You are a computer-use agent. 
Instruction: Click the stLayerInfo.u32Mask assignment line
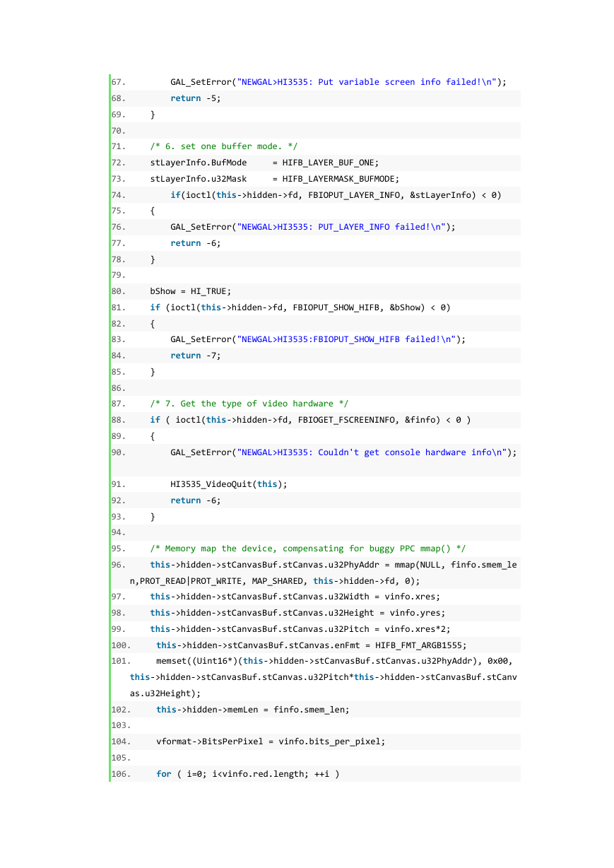(x=275, y=179)
